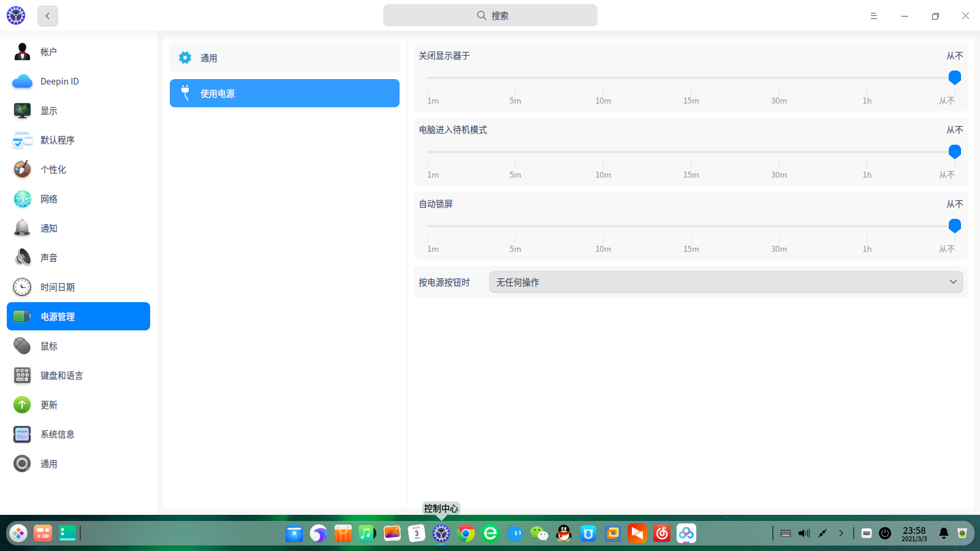Go to 鼠标 mouse settings

[78, 346]
